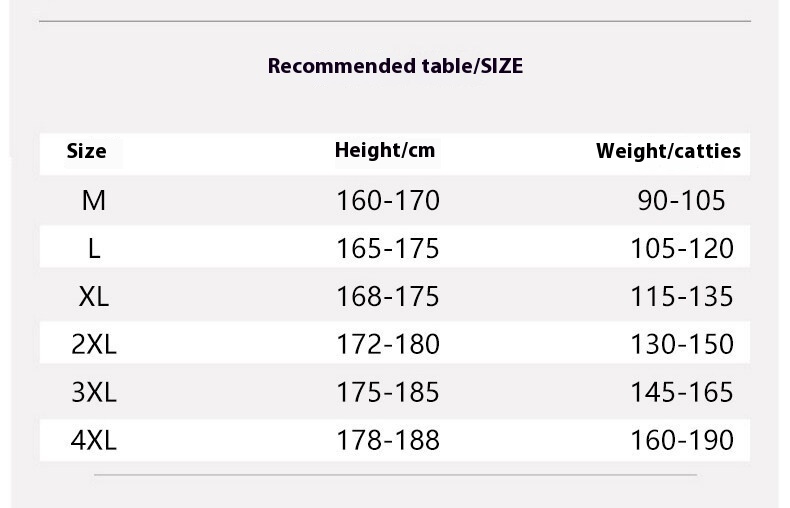Select the 4XL size cell

(x=94, y=440)
